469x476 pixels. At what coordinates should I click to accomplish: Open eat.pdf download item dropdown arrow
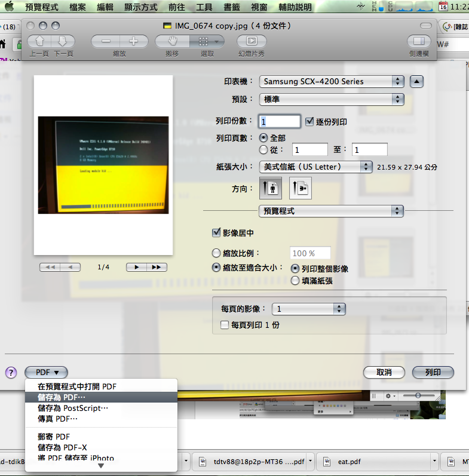tap(434, 461)
